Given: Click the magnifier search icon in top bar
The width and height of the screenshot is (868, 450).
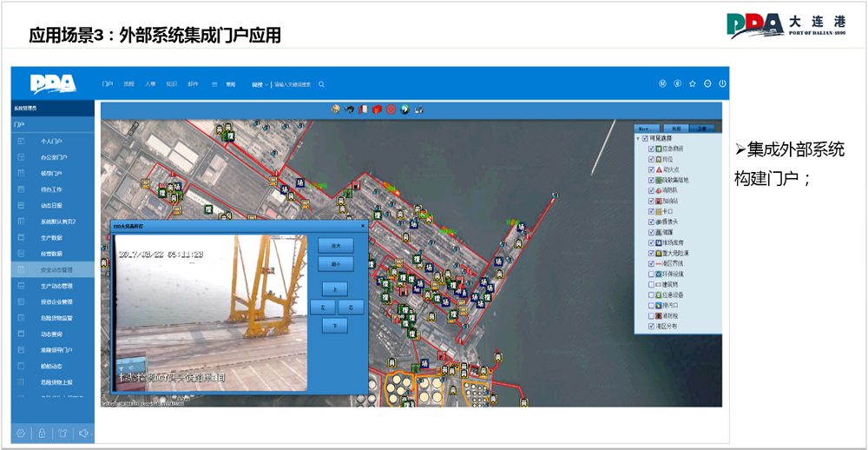Looking at the screenshot, I should coord(321,84).
